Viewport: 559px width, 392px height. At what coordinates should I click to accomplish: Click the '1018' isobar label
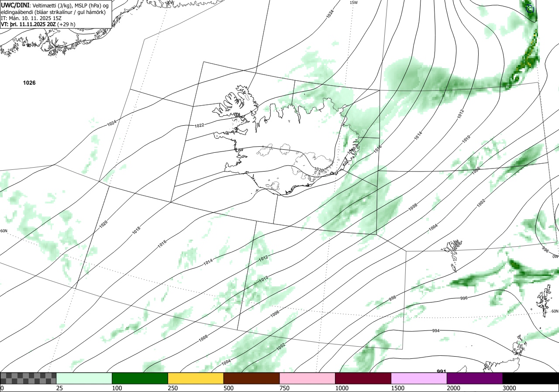[136, 230]
